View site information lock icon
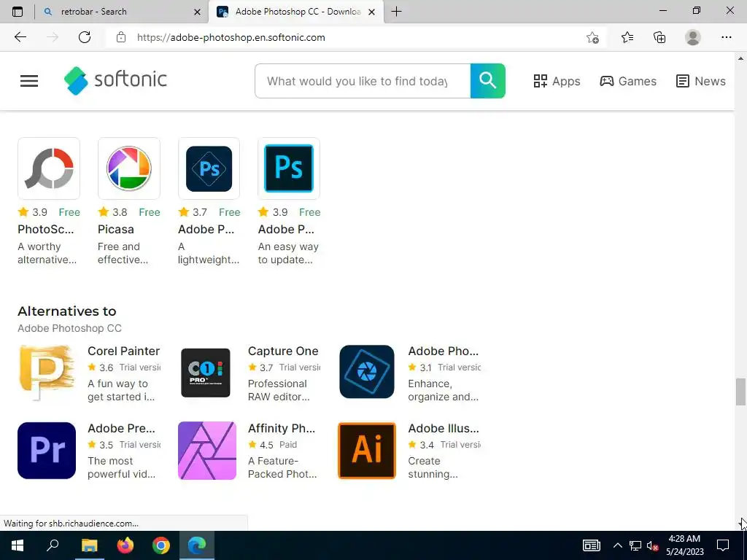 pos(121,37)
